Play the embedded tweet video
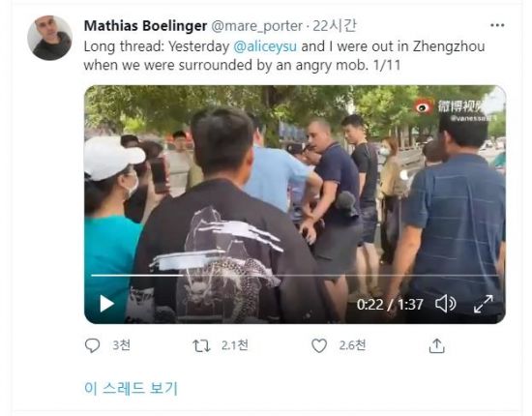Viewport: 532px width, 416px height. pos(106,304)
